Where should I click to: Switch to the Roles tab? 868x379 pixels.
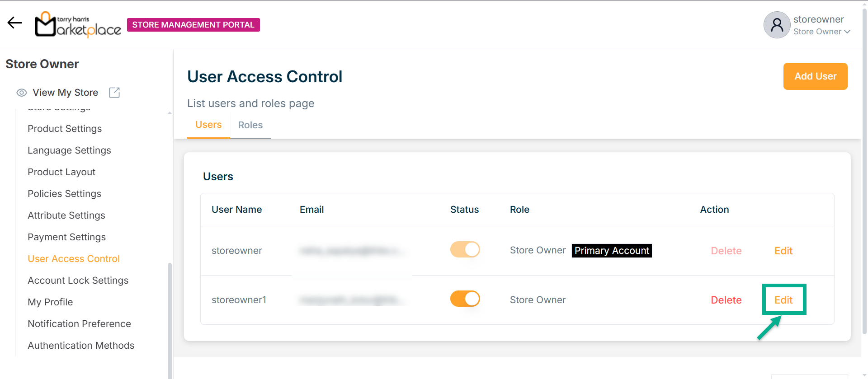pos(250,125)
